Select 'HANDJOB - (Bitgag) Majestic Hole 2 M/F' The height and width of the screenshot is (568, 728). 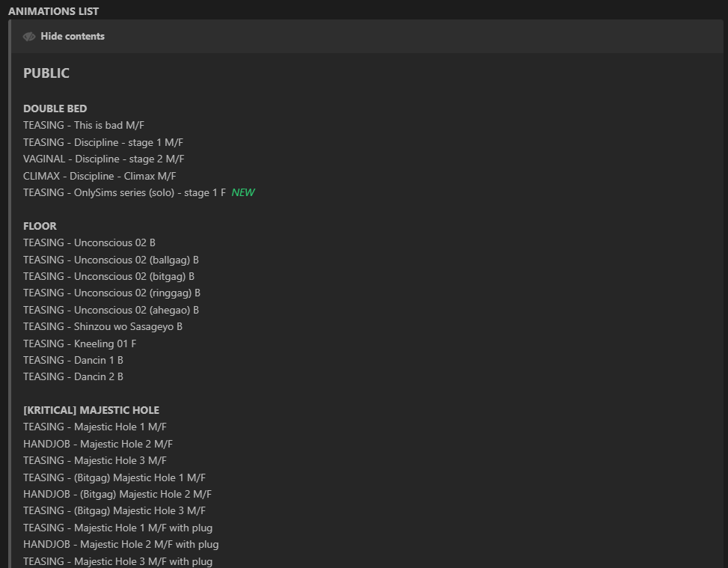tap(117, 494)
